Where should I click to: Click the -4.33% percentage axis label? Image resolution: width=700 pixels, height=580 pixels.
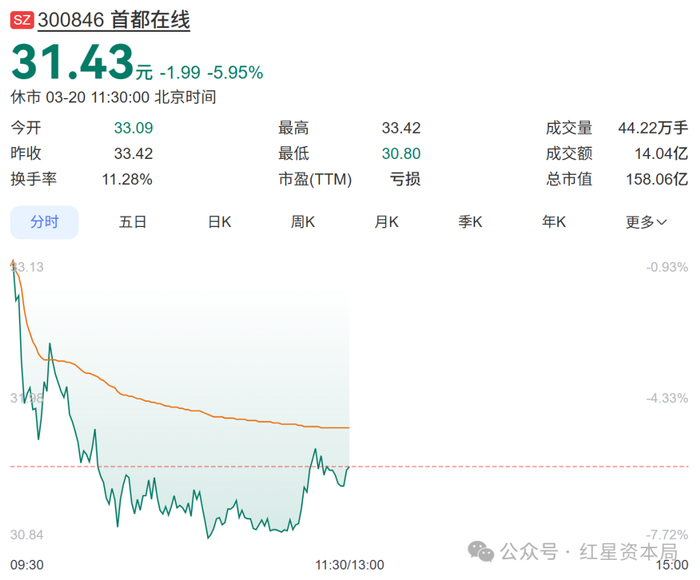[x=667, y=398]
